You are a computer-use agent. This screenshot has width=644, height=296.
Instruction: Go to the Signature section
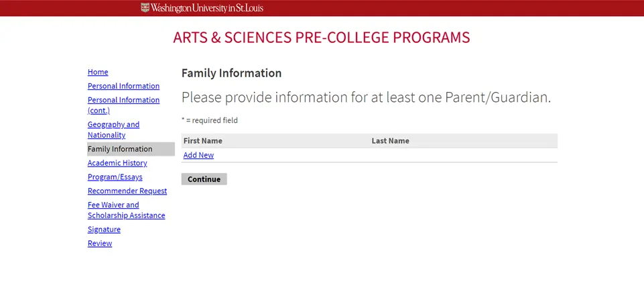pyautogui.click(x=104, y=230)
